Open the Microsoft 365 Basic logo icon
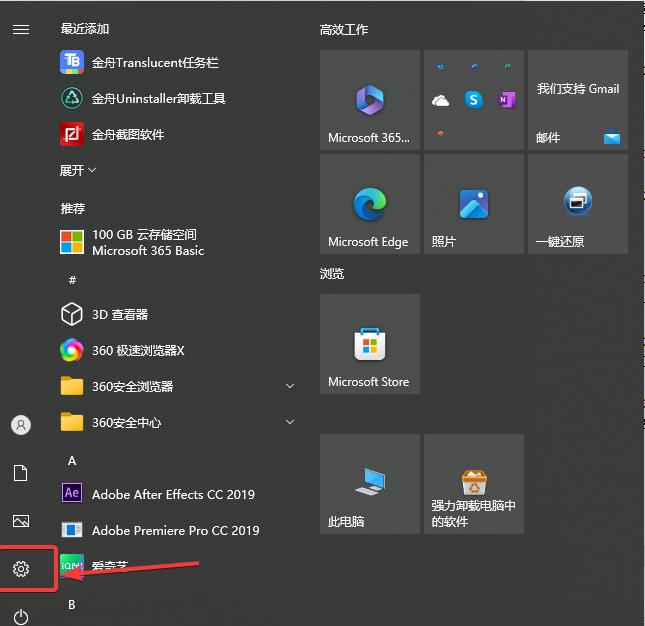Image resolution: width=645 pixels, height=626 pixels. 72,242
